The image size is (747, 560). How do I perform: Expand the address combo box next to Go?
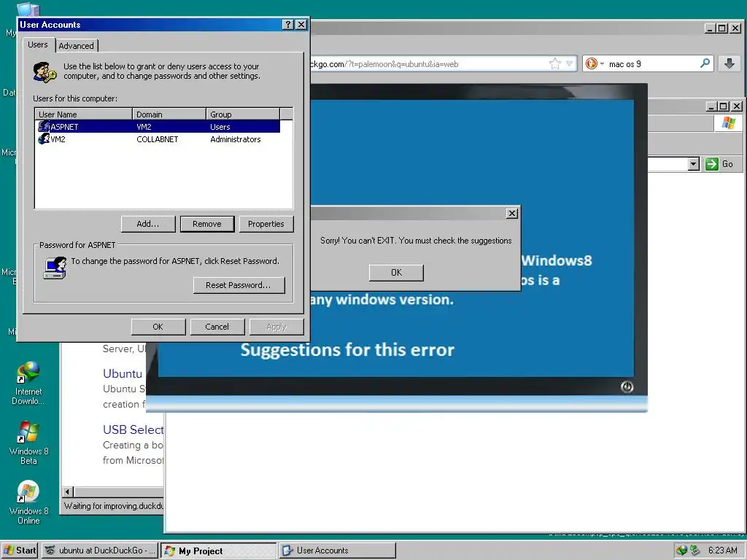click(694, 164)
